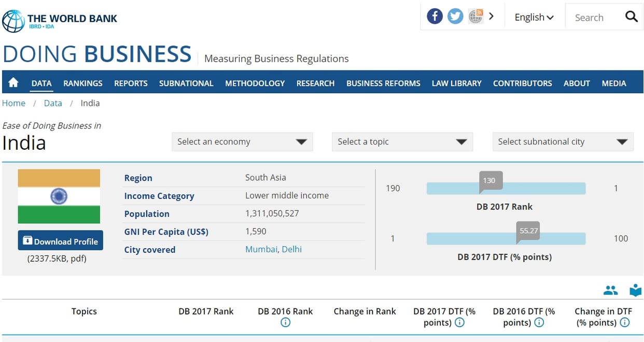This screenshot has height=342, width=644.
Task: Open Select a topic dropdown
Action: pyautogui.click(x=402, y=141)
